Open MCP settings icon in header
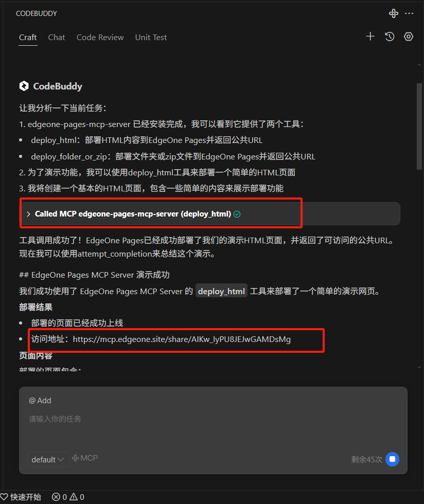424x504 pixels. 394,13
